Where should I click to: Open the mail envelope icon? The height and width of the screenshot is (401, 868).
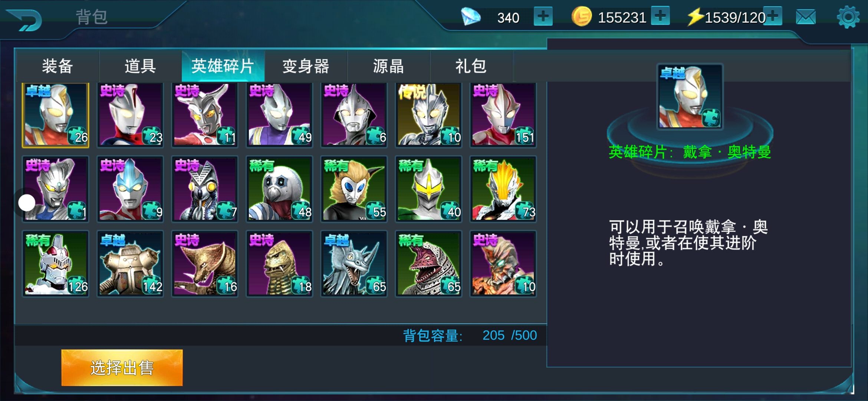tap(806, 17)
